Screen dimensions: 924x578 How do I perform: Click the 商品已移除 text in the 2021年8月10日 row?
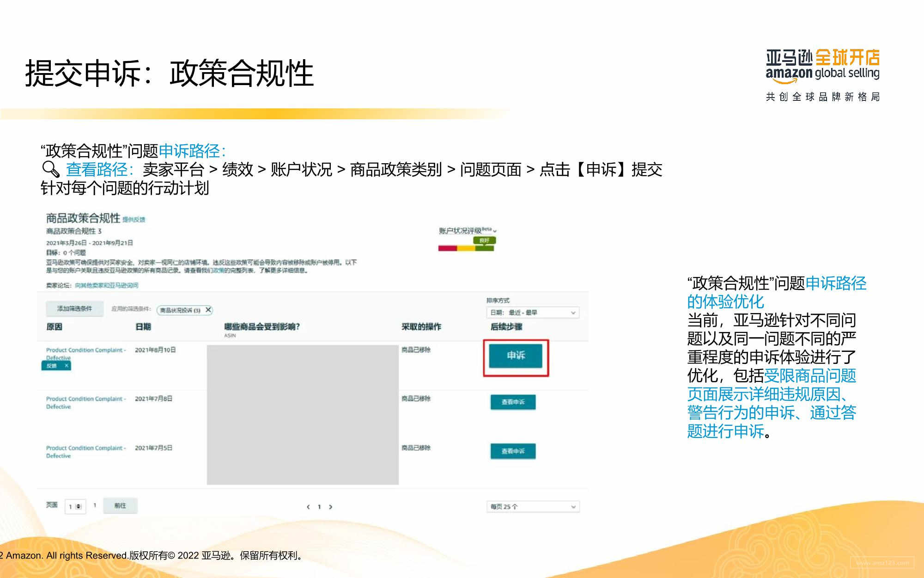[x=416, y=350]
